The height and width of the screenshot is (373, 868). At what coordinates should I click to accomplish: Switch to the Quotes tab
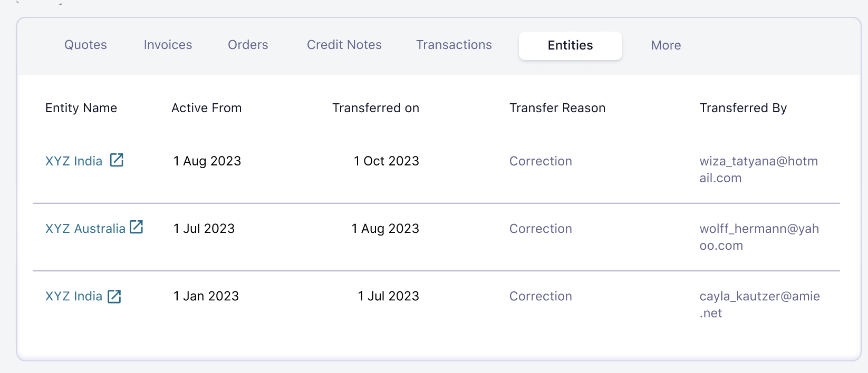85,45
